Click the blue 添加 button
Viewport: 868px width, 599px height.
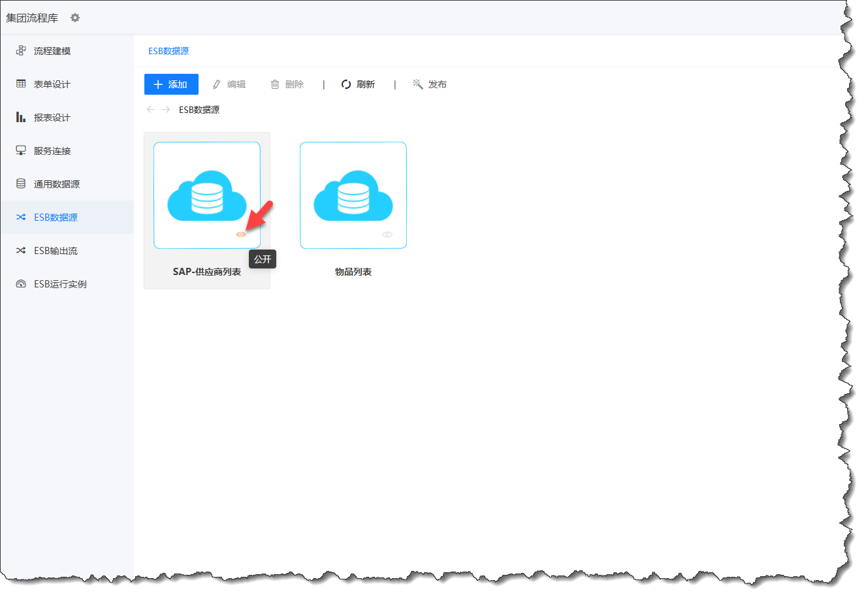[171, 84]
